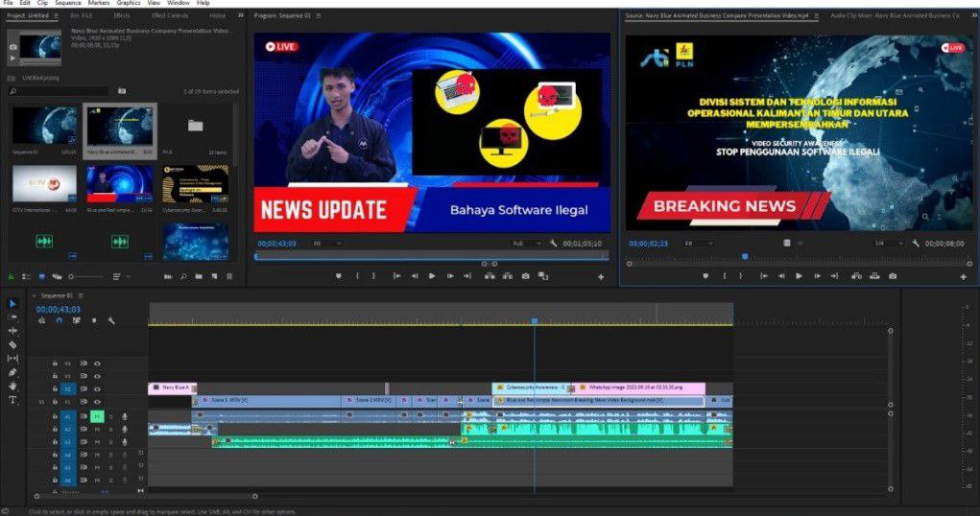980x516 pixels.
Task: Hide video track V2 with eye icon
Action: tap(97, 389)
